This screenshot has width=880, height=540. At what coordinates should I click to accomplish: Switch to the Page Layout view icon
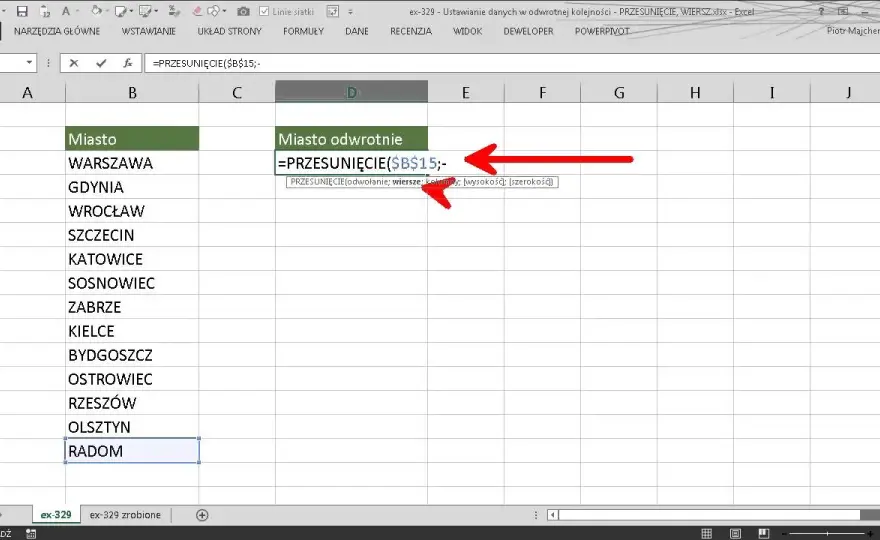point(735,533)
